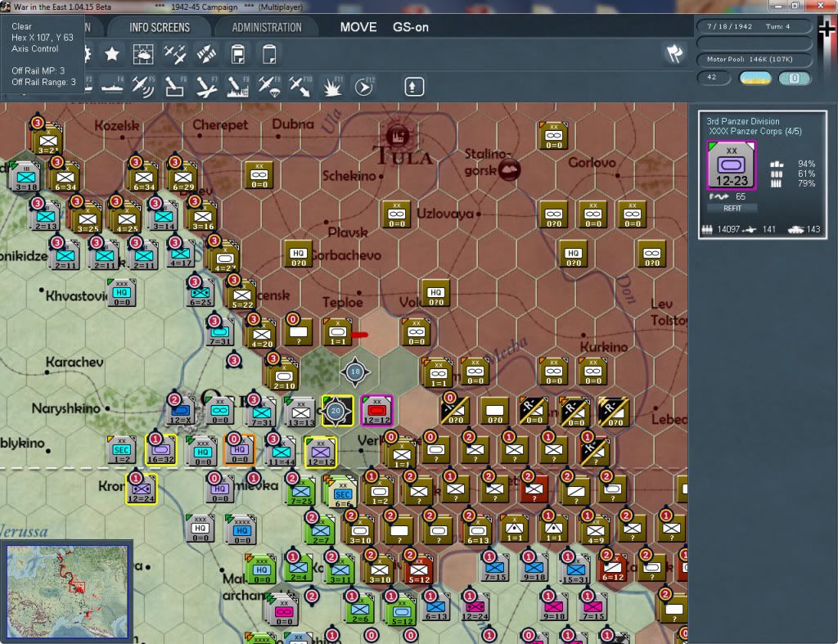Viewport: 838px width, 644px height.
Task: Select the F8 bomb city mode
Action: (x=238, y=87)
